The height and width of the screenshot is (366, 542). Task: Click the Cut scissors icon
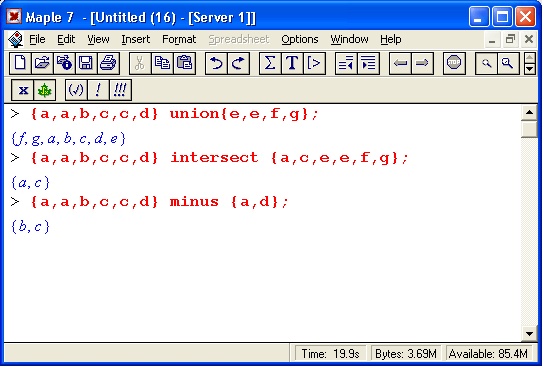pos(140,63)
